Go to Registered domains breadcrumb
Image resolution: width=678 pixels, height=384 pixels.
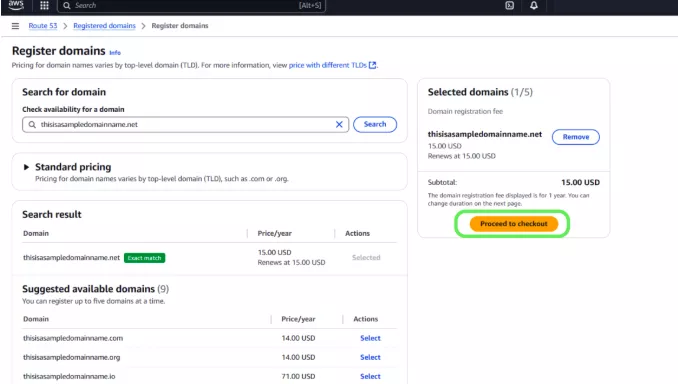[x=104, y=26]
